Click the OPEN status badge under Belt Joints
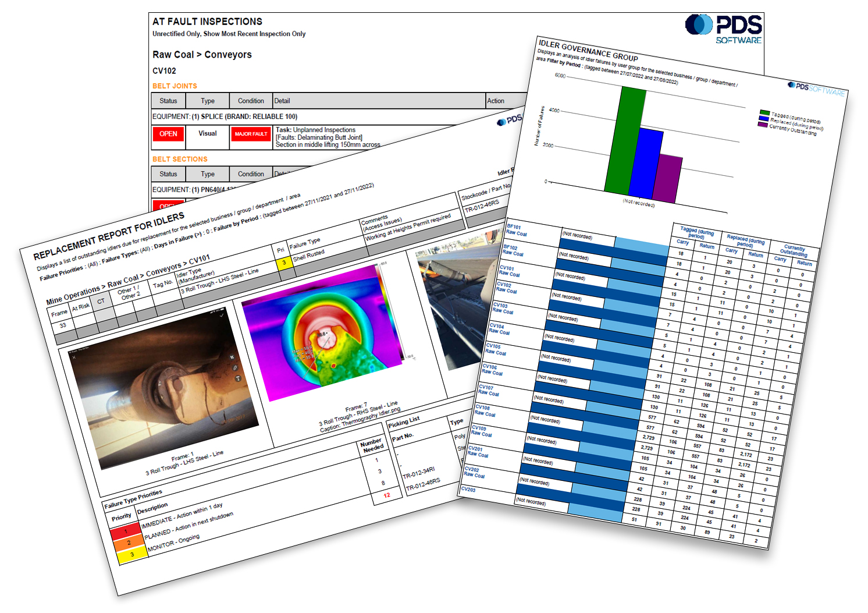The image size is (868, 613). coord(168,134)
